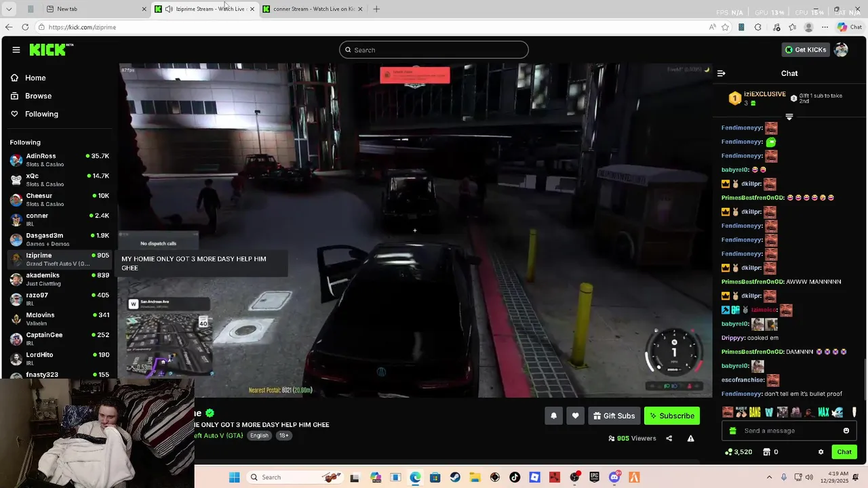Add page to favorites star
Image resolution: width=868 pixels, height=488 pixels.
pyautogui.click(x=725, y=27)
